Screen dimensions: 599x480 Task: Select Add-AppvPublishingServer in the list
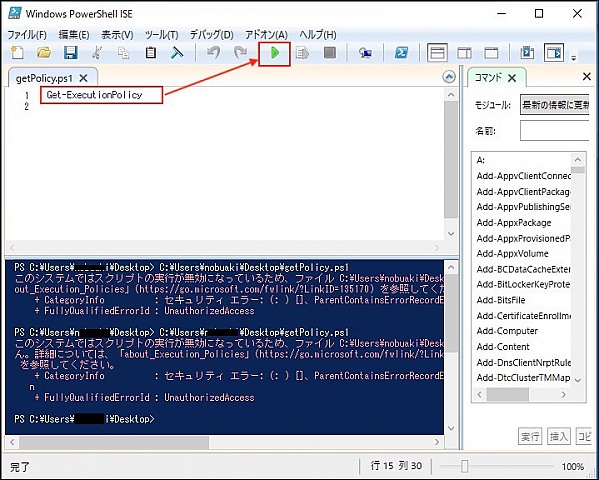[x=523, y=207]
